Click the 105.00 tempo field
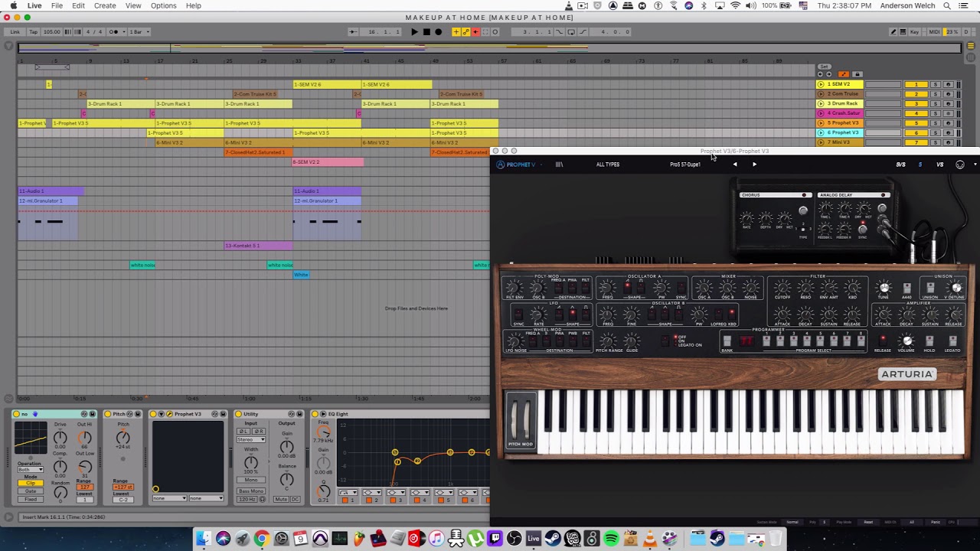The width and height of the screenshot is (980, 551). 52,31
